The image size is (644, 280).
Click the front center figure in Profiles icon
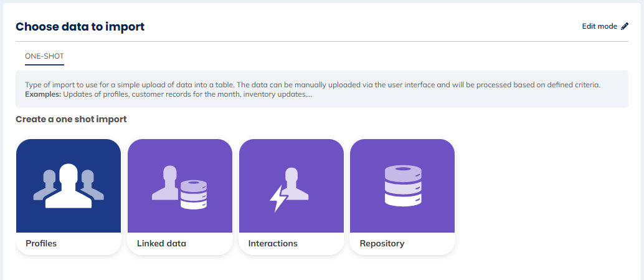click(69, 187)
